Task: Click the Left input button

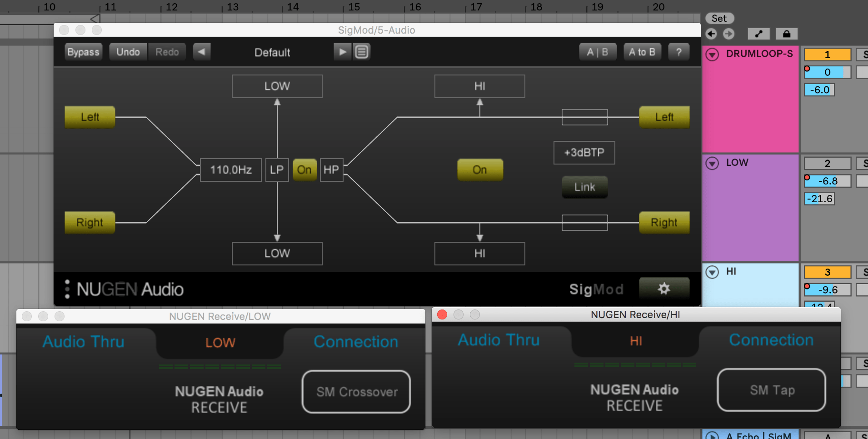Action: pos(90,117)
